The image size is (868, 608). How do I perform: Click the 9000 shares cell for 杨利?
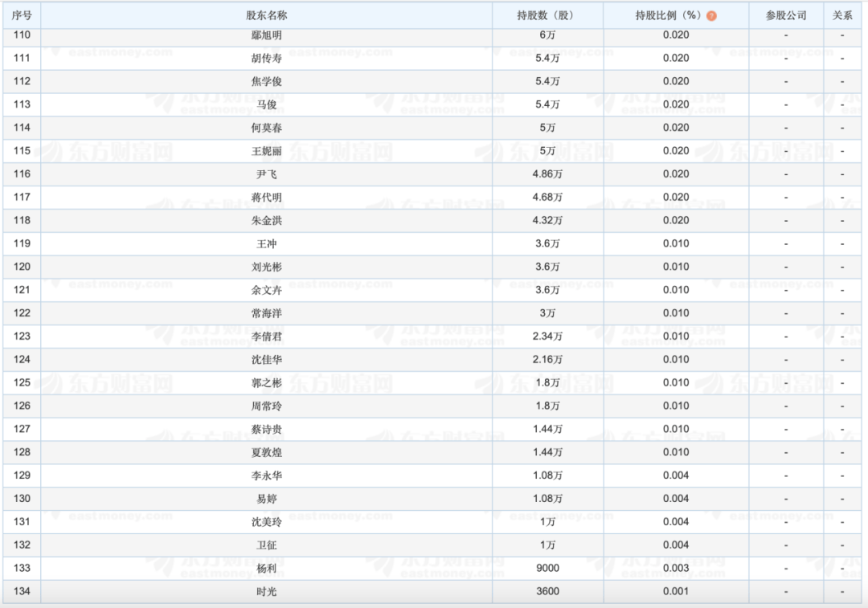coord(547,569)
